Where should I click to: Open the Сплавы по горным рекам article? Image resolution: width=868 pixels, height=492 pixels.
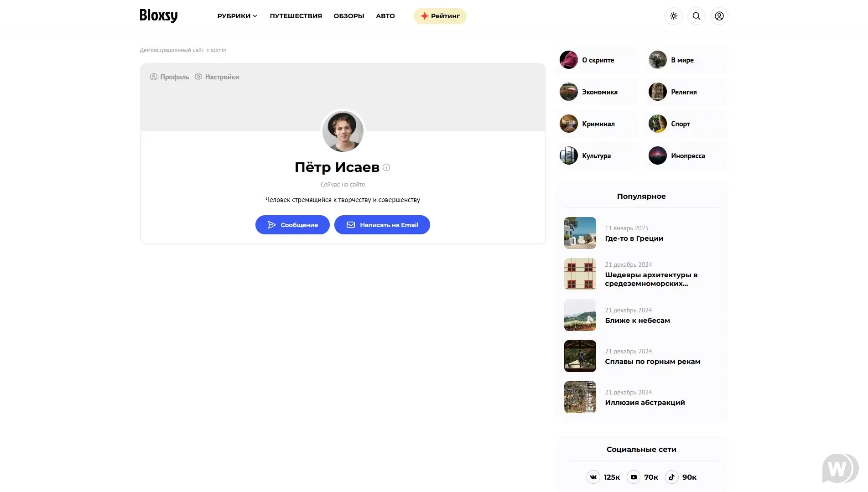click(x=652, y=362)
